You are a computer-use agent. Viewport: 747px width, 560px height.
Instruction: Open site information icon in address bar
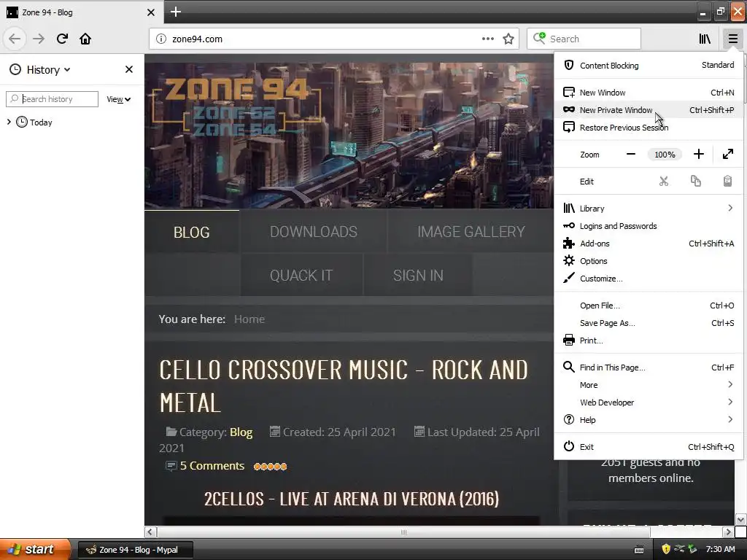(x=161, y=39)
